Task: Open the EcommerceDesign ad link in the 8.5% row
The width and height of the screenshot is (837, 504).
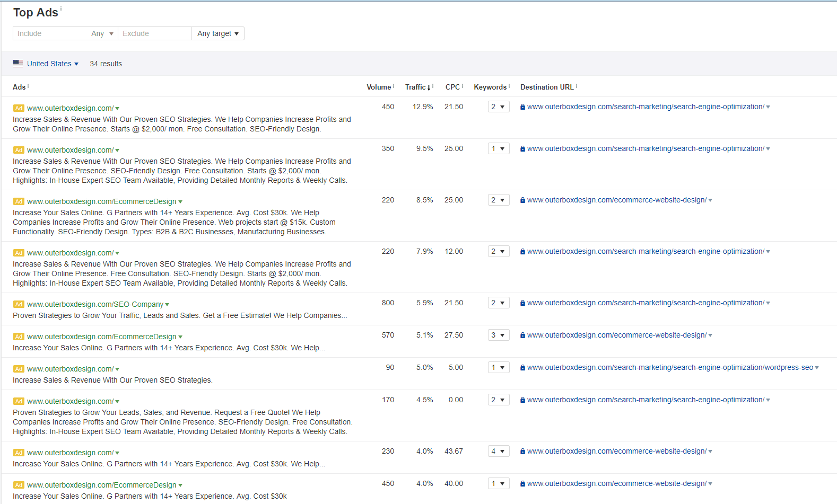Action: [x=102, y=201]
